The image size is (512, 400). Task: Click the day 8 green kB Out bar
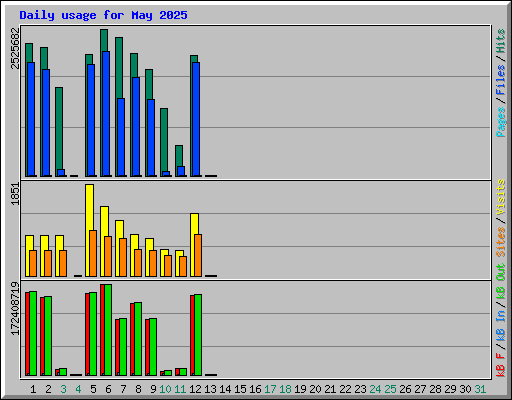pyautogui.click(x=138, y=339)
